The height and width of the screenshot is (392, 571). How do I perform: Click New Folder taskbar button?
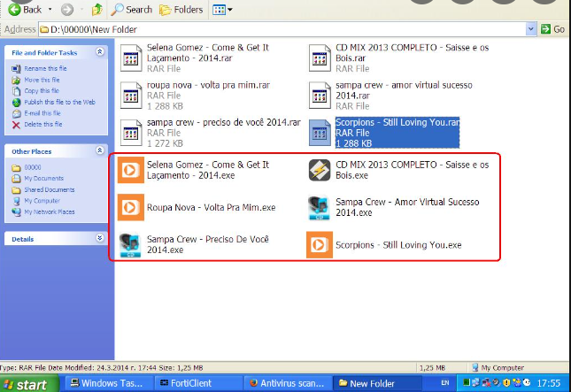coord(377,383)
